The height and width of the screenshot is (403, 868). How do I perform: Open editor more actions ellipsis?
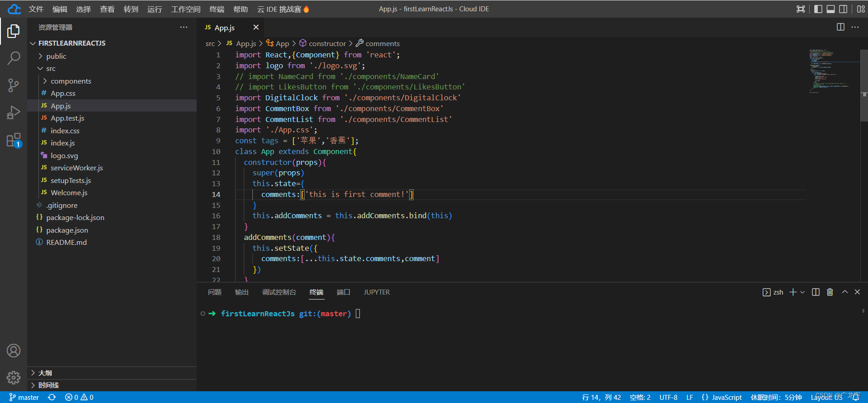point(855,27)
